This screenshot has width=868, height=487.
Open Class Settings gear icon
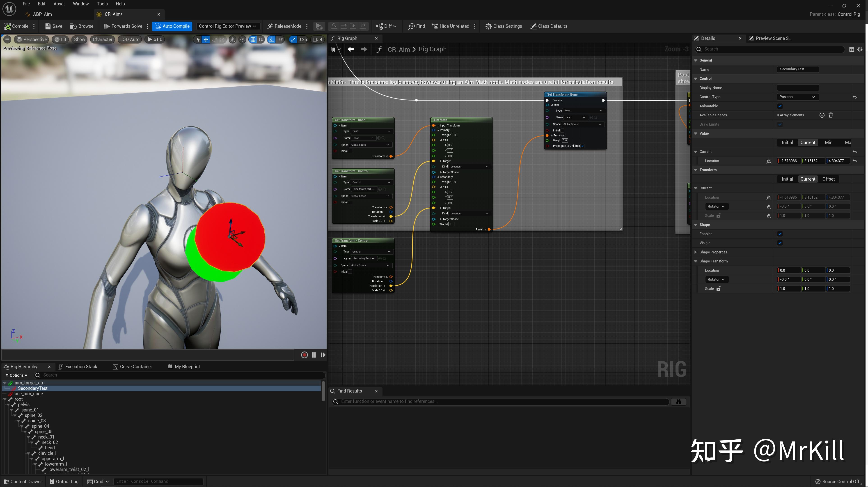coord(488,26)
